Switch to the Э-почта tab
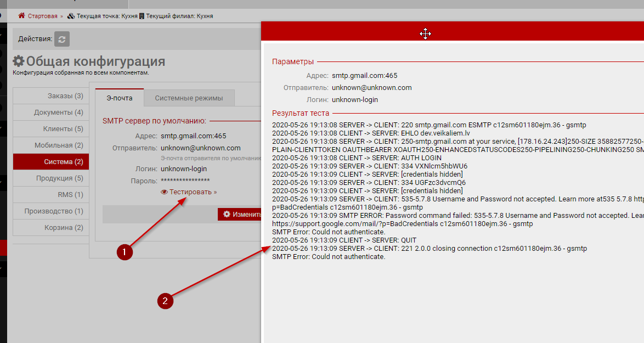The width and height of the screenshot is (644, 343). [x=119, y=98]
